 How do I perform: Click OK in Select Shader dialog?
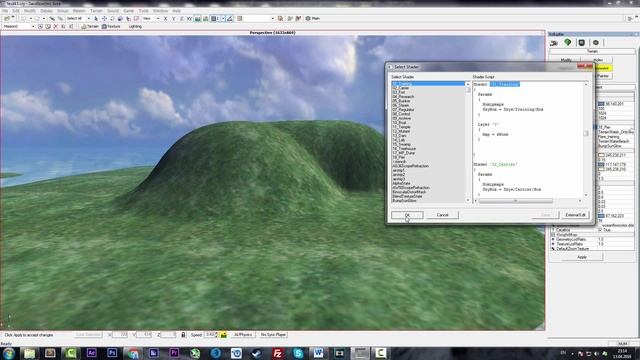[x=407, y=215]
